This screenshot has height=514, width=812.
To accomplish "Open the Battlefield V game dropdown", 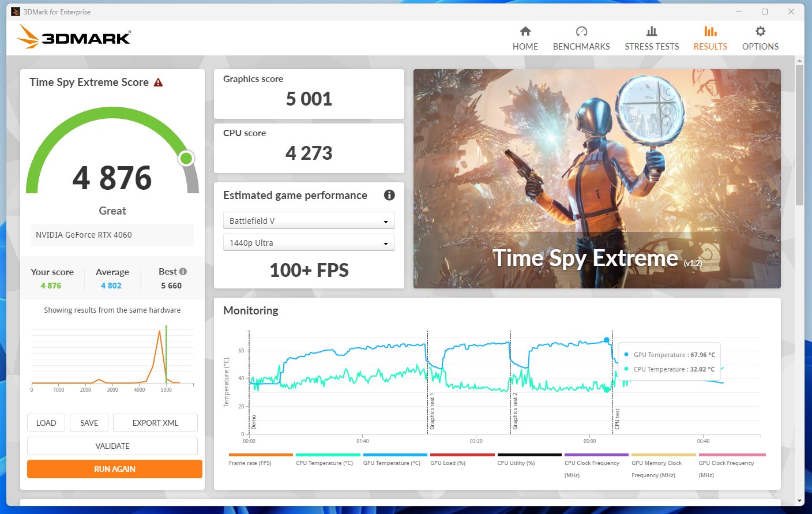I will pyautogui.click(x=309, y=221).
